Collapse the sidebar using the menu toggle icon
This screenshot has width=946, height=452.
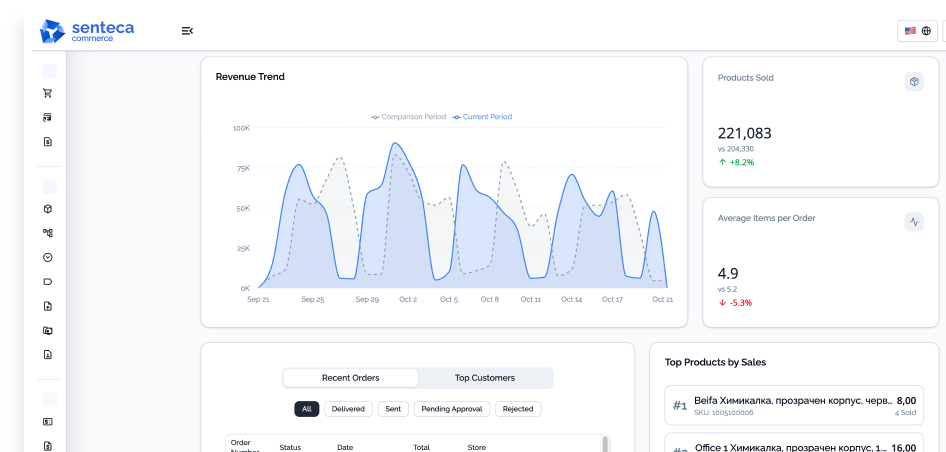[187, 31]
